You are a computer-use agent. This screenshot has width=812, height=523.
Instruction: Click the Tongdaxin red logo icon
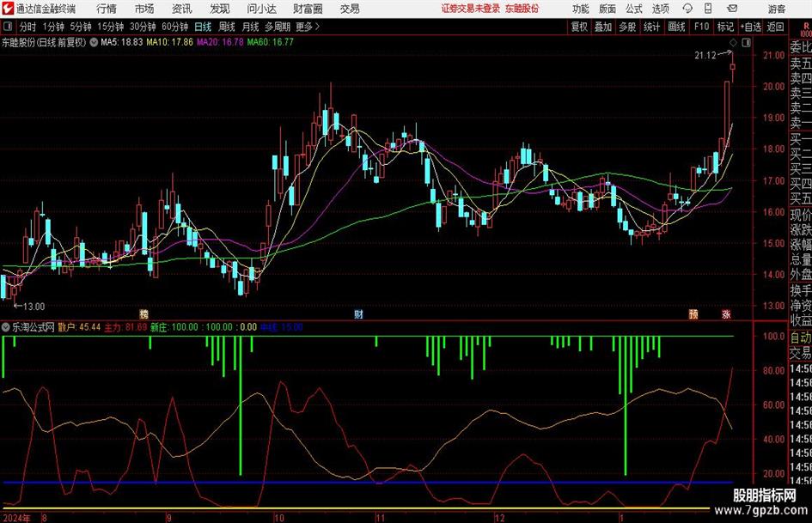(8, 9)
